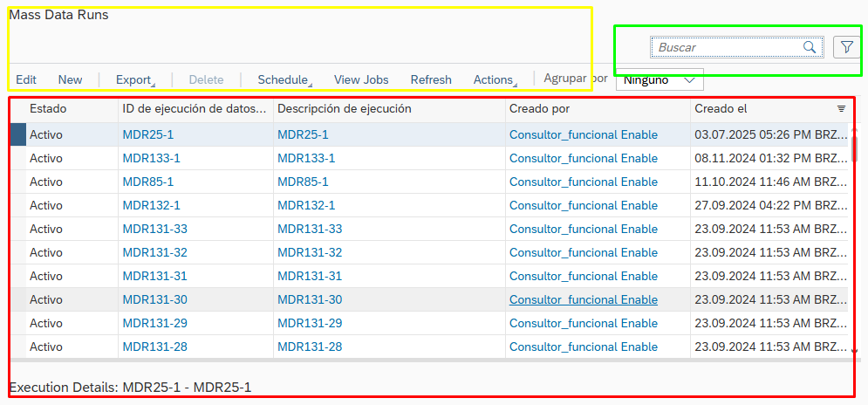Expand the Schedule menu
Screen dimensions: 868x405
click(284, 79)
